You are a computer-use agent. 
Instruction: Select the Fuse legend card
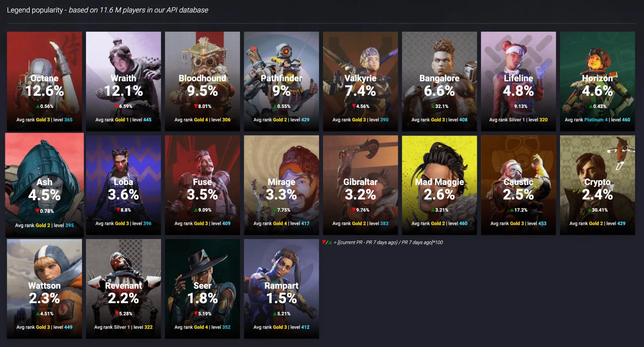202,185
